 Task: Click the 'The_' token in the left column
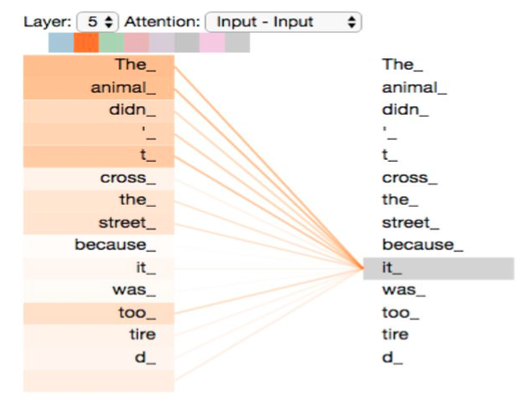pos(99,66)
